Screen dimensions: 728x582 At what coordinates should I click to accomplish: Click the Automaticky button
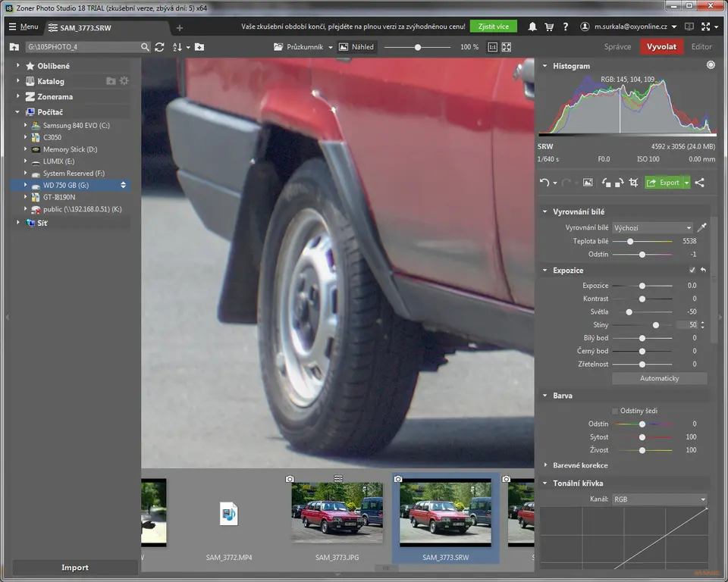(x=659, y=378)
